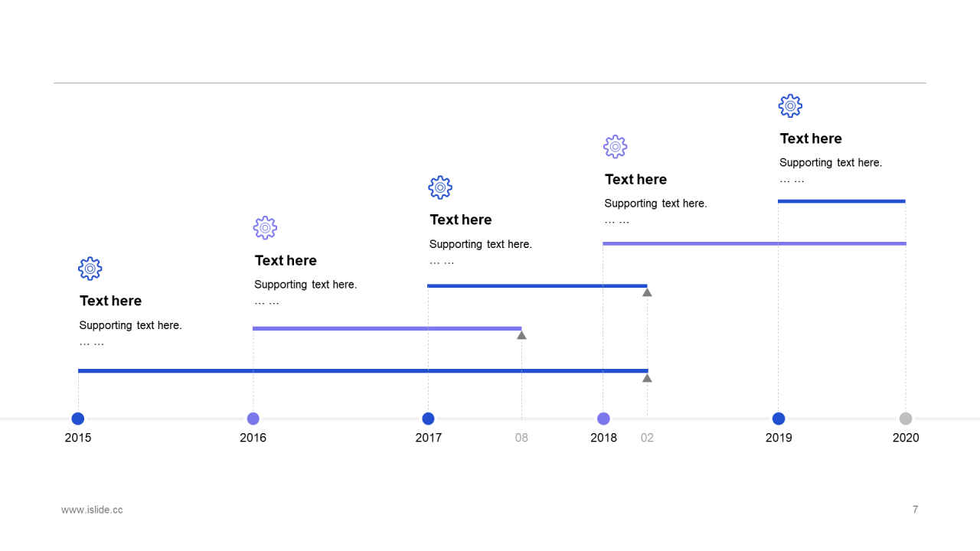Viewport: 980px width, 551px height.
Task: Select the gear icon above 2018 entry
Action: [x=616, y=147]
